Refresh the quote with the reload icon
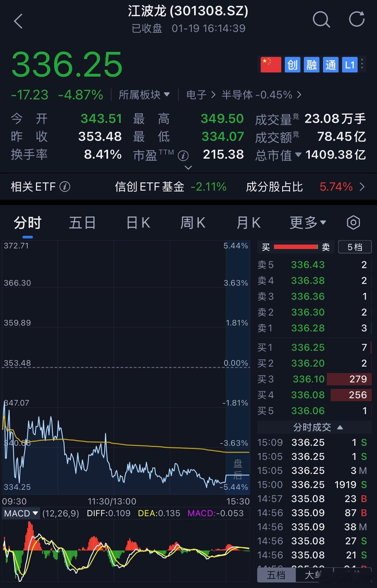377x588 pixels. point(357,19)
